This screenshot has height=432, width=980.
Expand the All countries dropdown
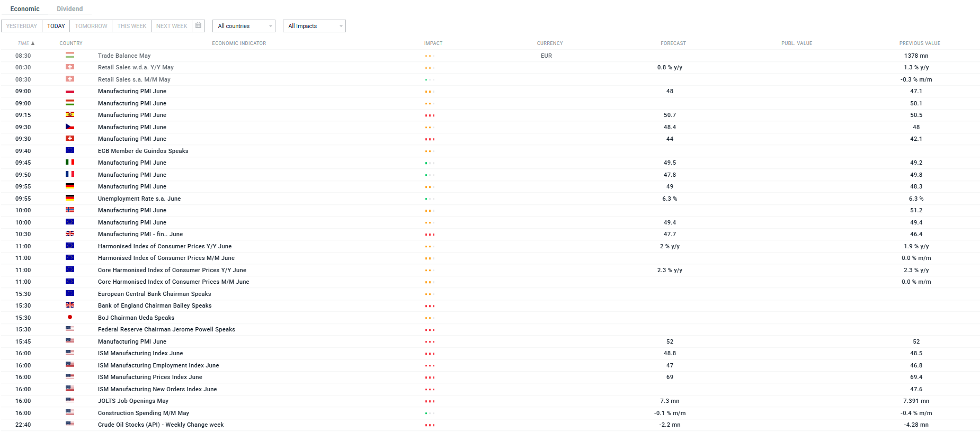[244, 26]
